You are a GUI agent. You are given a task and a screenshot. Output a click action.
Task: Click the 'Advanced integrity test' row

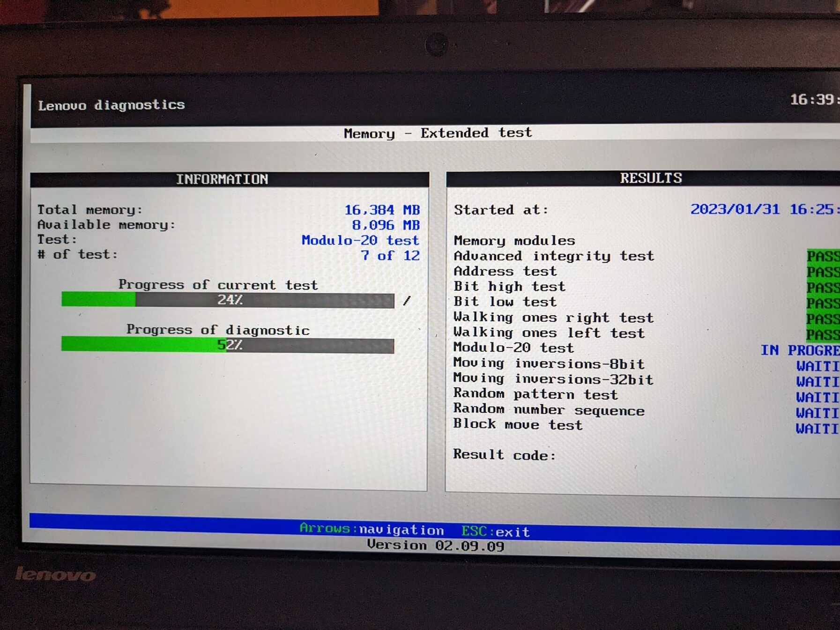(x=554, y=256)
